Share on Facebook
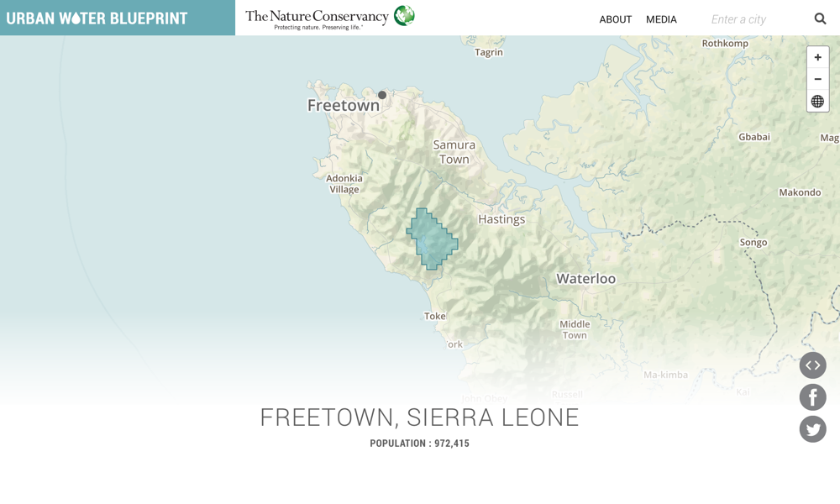Image resolution: width=840 pixels, height=504 pixels. pyautogui.click(x=812, y=397)
